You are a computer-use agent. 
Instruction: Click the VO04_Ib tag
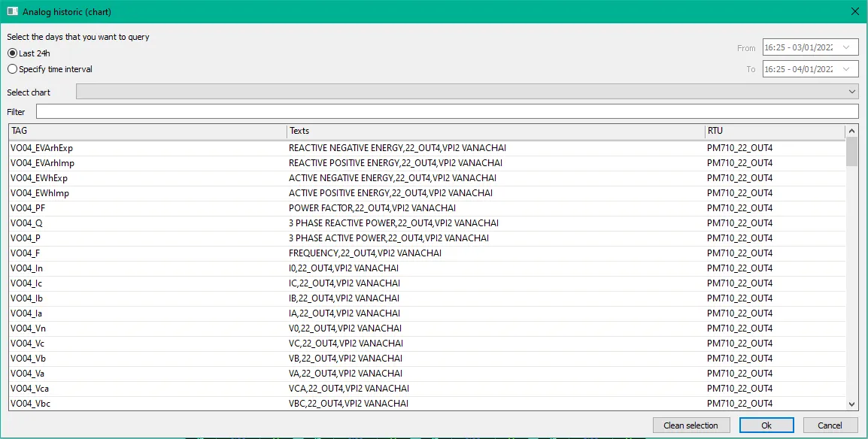[427, 298]
